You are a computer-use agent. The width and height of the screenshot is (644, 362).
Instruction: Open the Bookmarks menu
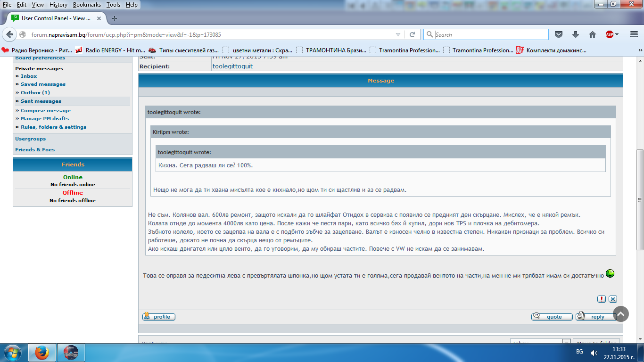[86, 5]
